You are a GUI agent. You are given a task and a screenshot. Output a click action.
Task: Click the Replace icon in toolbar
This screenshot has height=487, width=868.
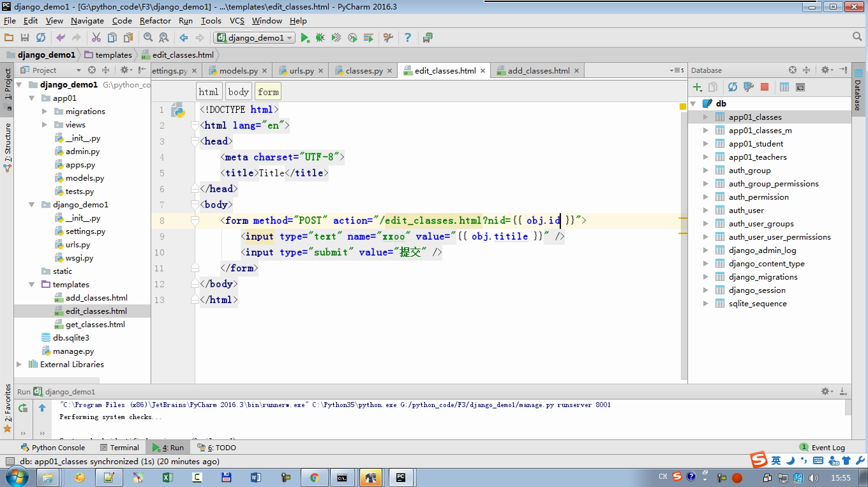pos(164,38)
